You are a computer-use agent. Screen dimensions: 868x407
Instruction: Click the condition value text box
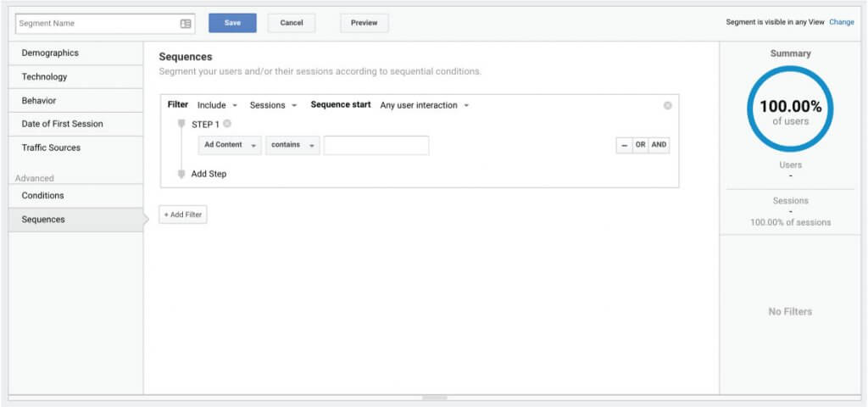point(376,145)
